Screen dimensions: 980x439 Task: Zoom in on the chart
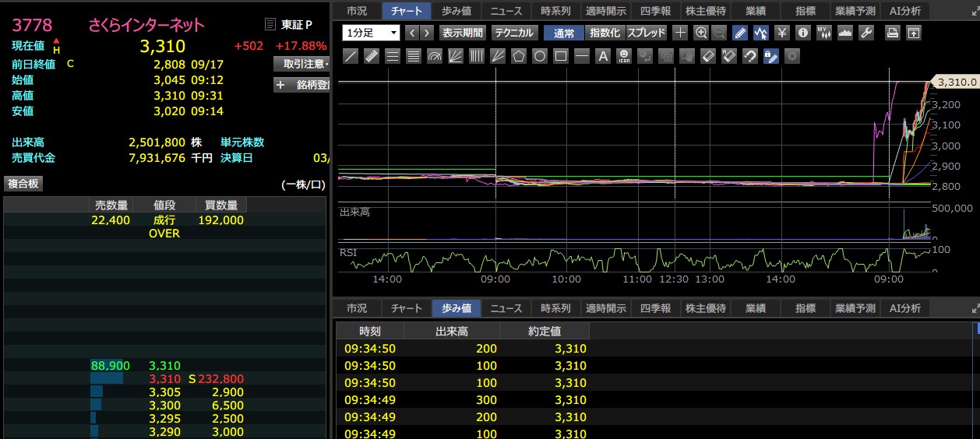pyautogui.click(x=700, y=33)
